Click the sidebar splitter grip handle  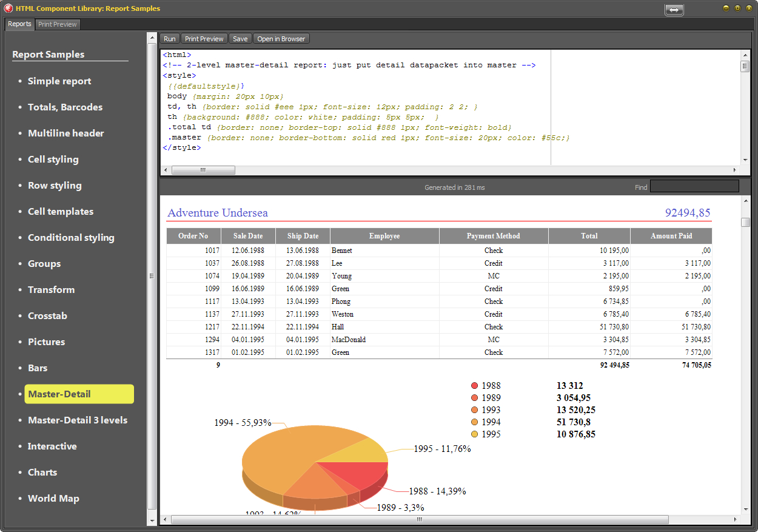[152, 276]
